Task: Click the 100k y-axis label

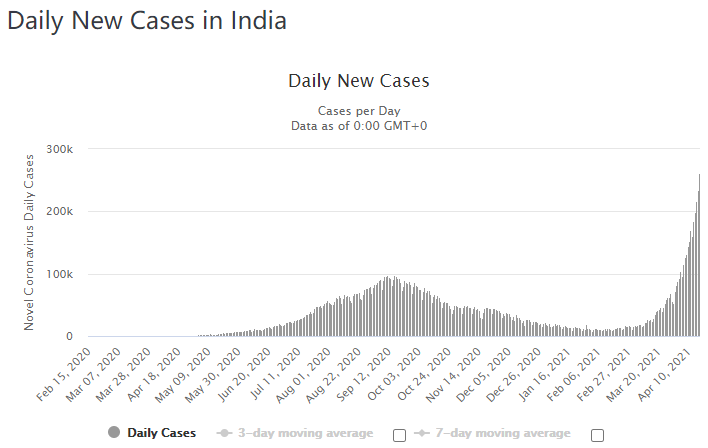Action: point(60,274)
